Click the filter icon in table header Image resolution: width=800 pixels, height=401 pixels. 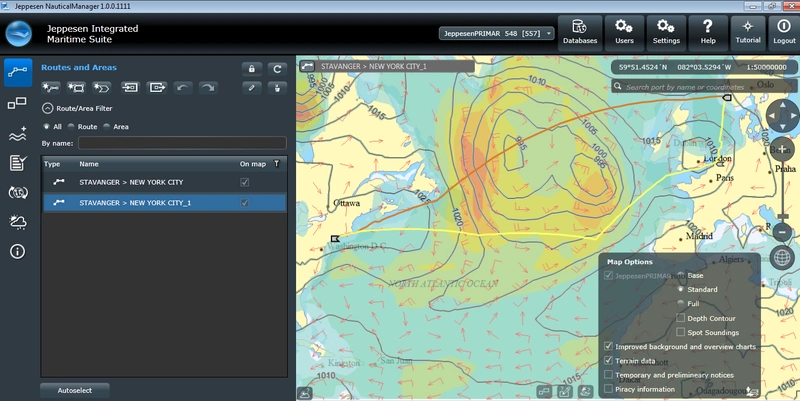coord(277,164)
